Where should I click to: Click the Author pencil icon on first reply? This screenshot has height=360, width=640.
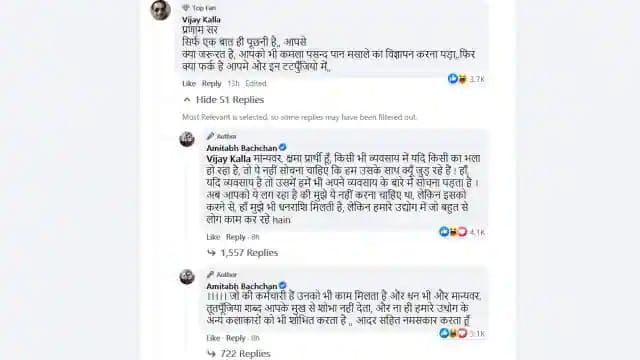pos(210,136)
